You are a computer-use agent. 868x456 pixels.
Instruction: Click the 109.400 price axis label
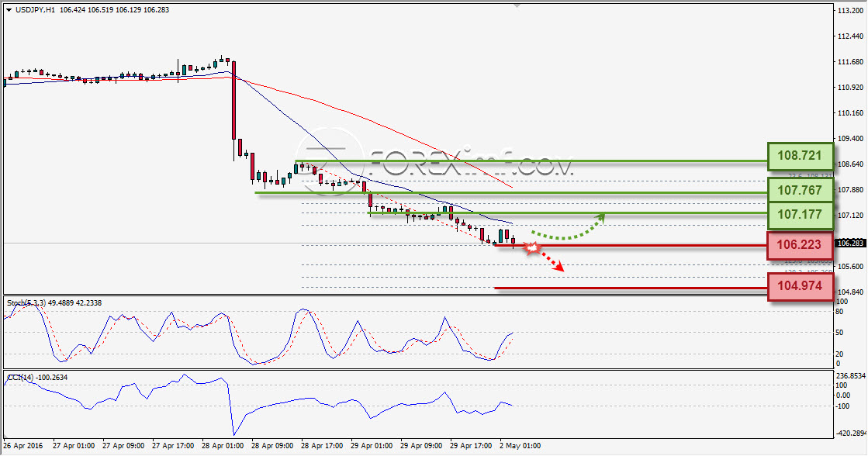point(850,138)
